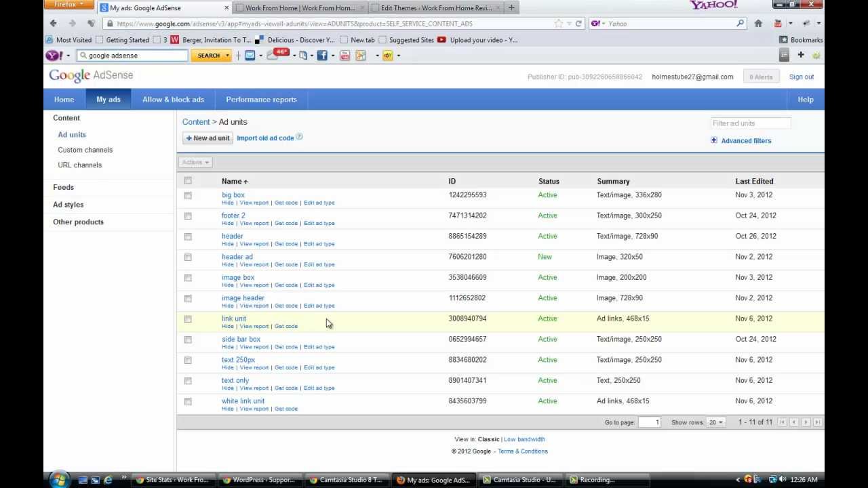Bookmark this page with the star icon
868x488 pixels.
(x=558, y=24)
